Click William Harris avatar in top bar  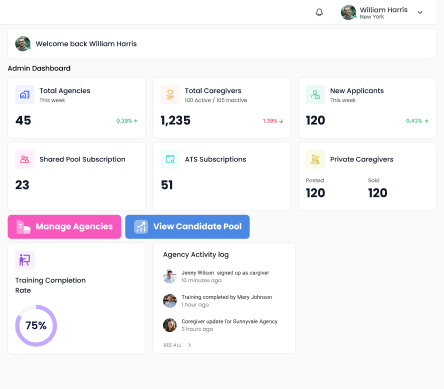[348, 12]
